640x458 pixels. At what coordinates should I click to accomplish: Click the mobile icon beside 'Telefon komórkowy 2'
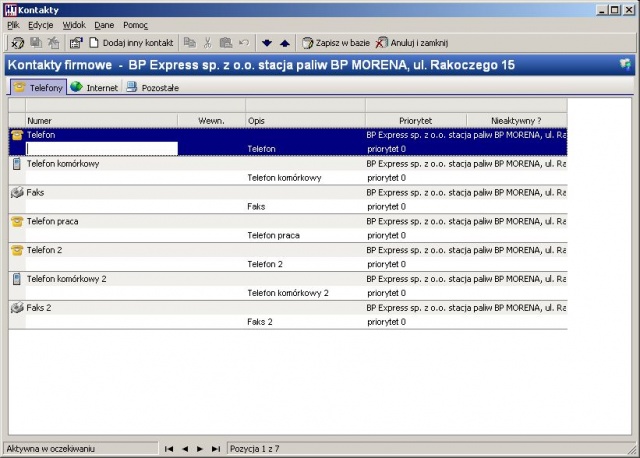pyautogui.click(x=16, y=279)
